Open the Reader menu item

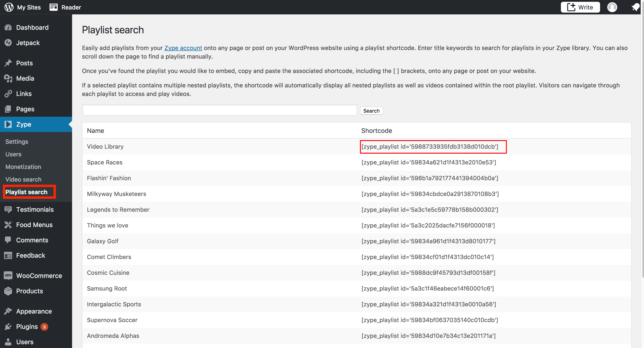click(71, 7)
